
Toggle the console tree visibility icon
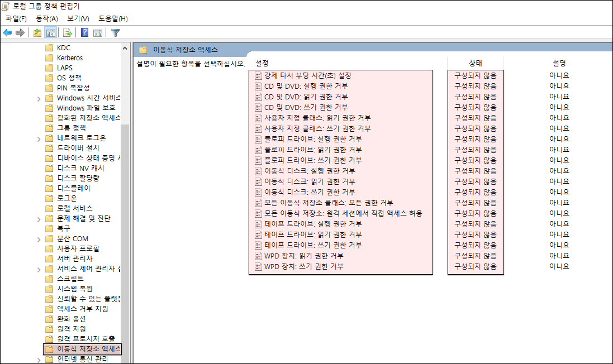point(50,32)
